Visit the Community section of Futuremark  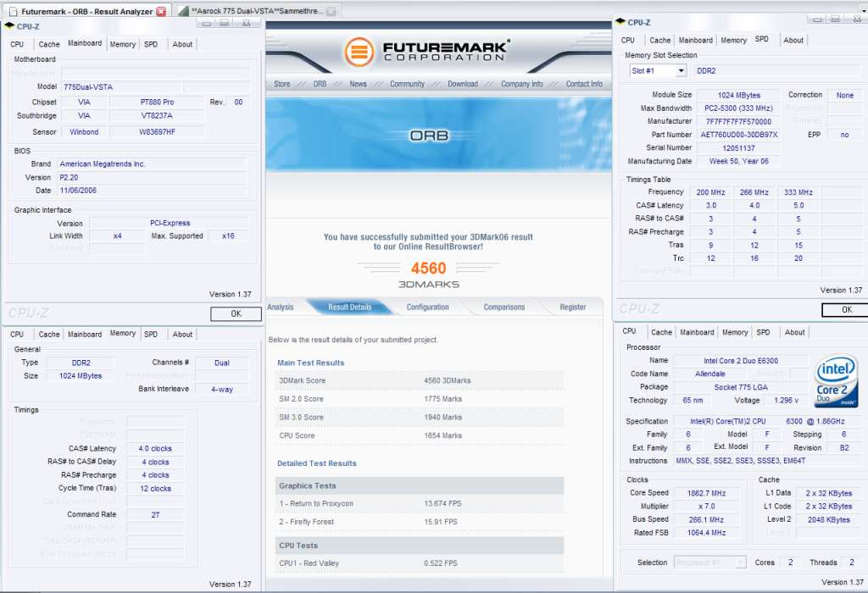pos(407,84)
